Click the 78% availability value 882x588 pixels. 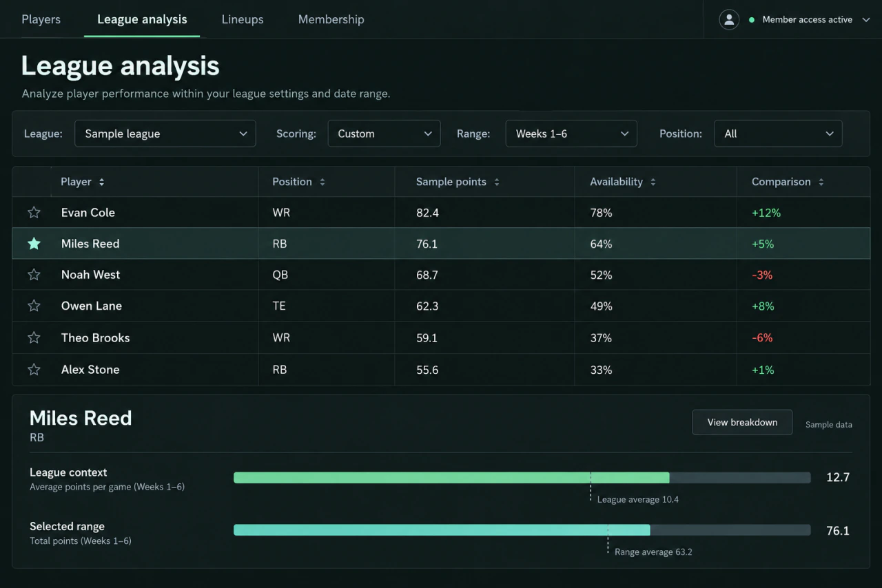tap(602, 213)
